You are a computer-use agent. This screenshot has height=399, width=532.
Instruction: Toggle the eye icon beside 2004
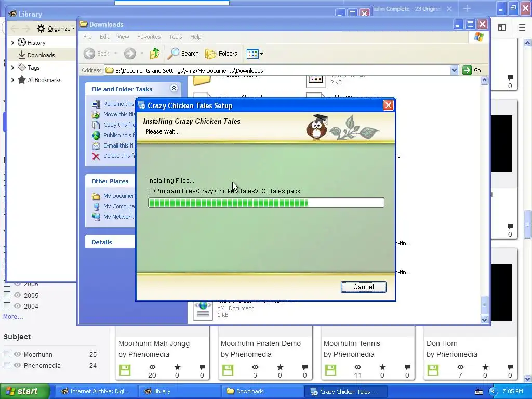[17, 305]
